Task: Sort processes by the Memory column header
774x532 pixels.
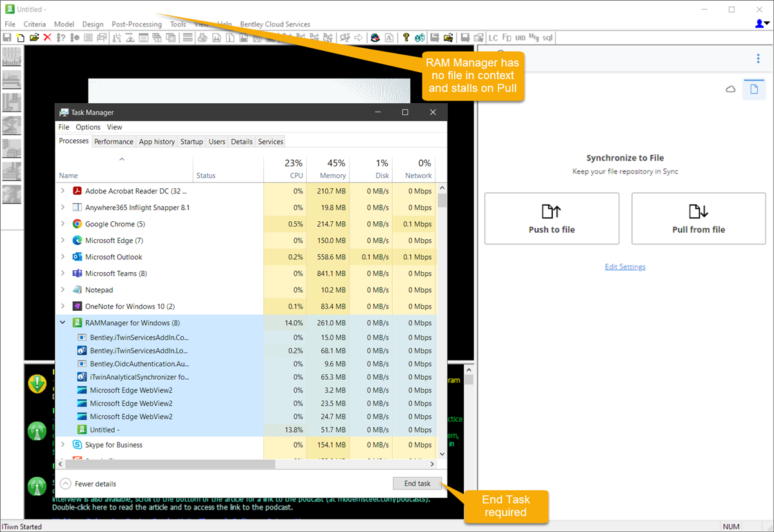Action: tap(328, 169)
